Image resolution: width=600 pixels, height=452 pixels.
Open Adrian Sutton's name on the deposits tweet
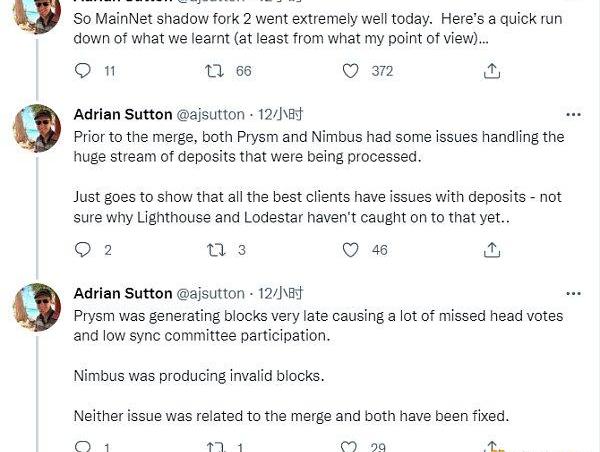123,115
